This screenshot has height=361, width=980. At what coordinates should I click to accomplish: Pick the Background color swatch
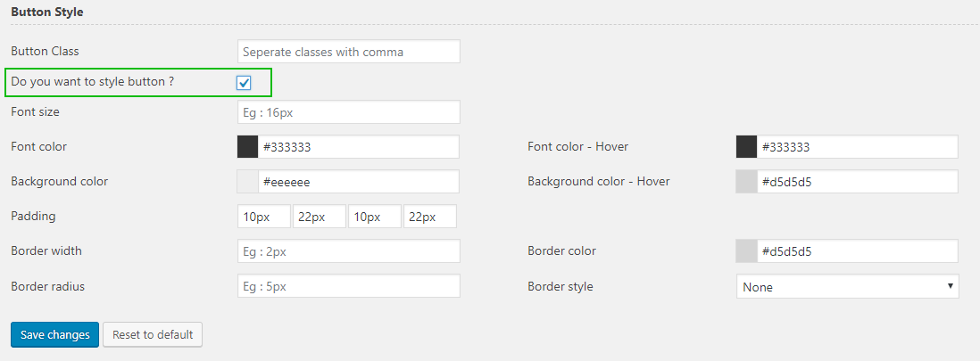[248, 182]
